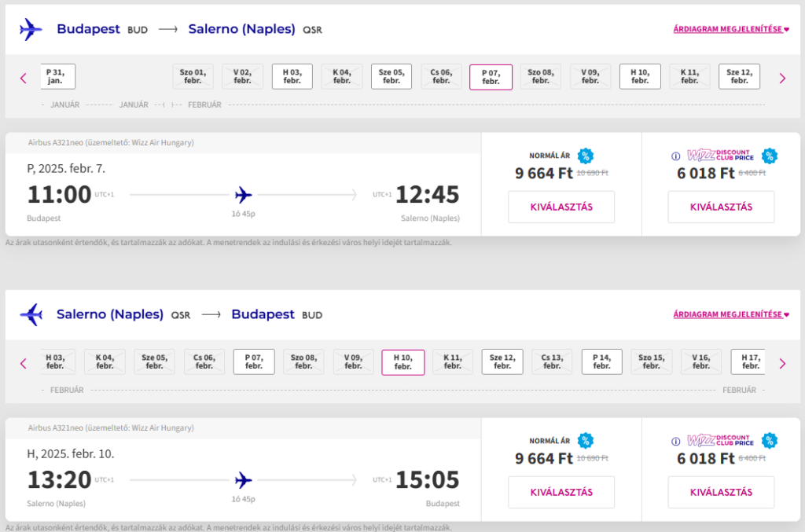Click the discount badge next to the outbound Normál ár

(585, 156)
